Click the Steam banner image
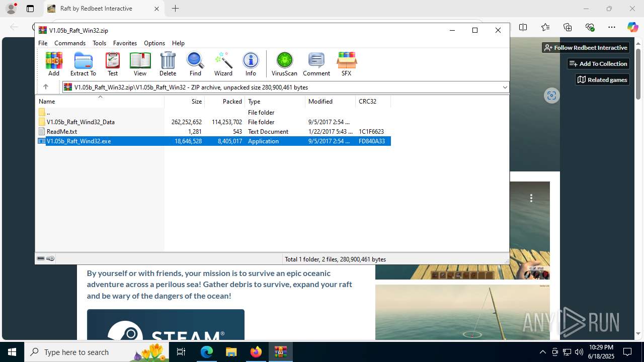This screenshot has height=362, width=644. point(166,325)
